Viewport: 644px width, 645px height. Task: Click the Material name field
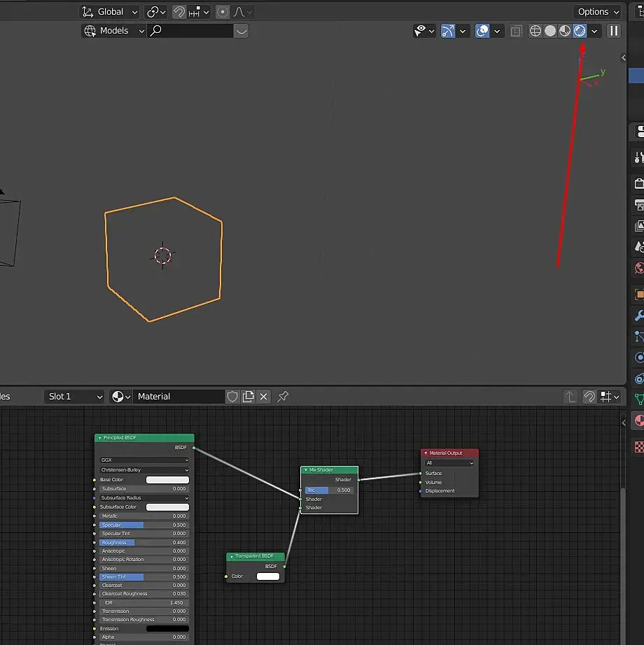178,397
